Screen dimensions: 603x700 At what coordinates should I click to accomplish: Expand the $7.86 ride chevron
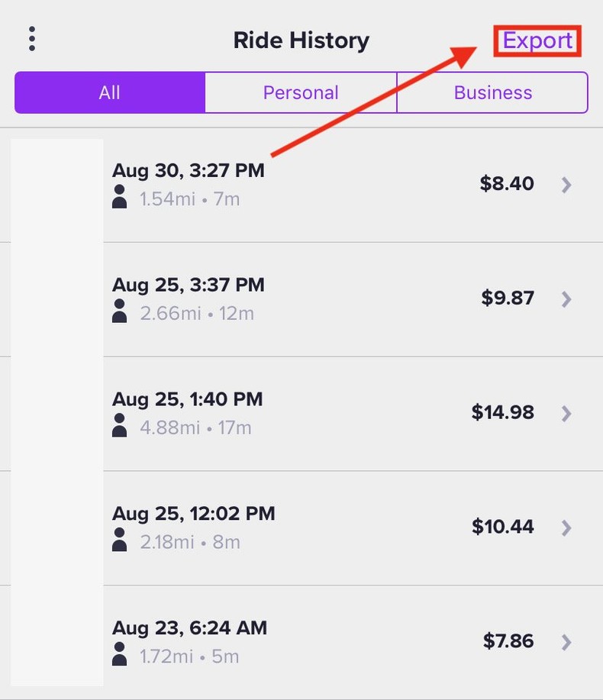pos(566,642)
